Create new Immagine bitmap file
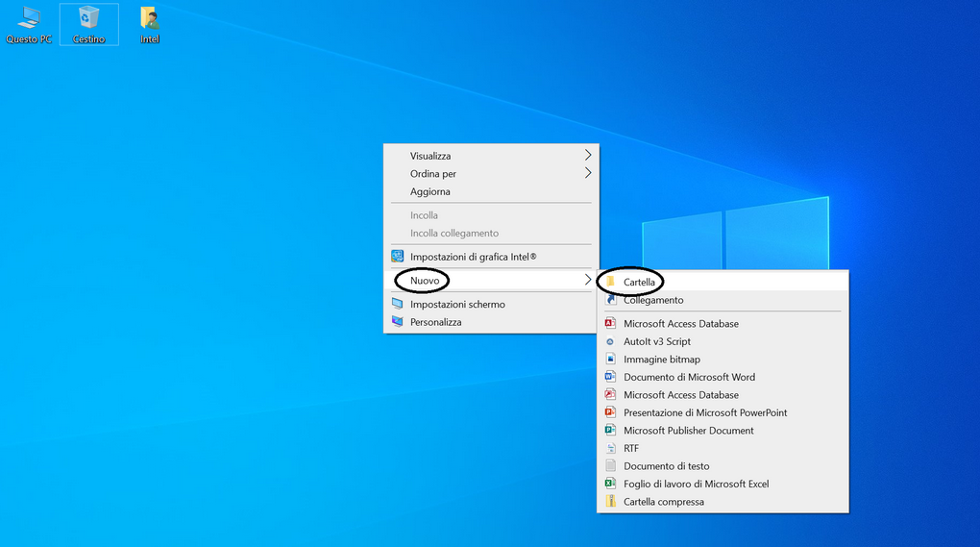 pyautogui.click(x=723, y=359)
